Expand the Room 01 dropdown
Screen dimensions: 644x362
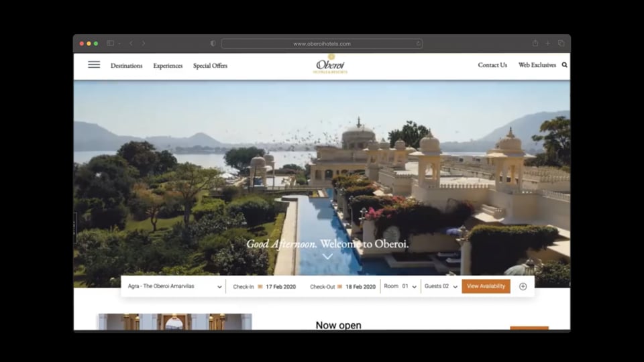[400, 286]
